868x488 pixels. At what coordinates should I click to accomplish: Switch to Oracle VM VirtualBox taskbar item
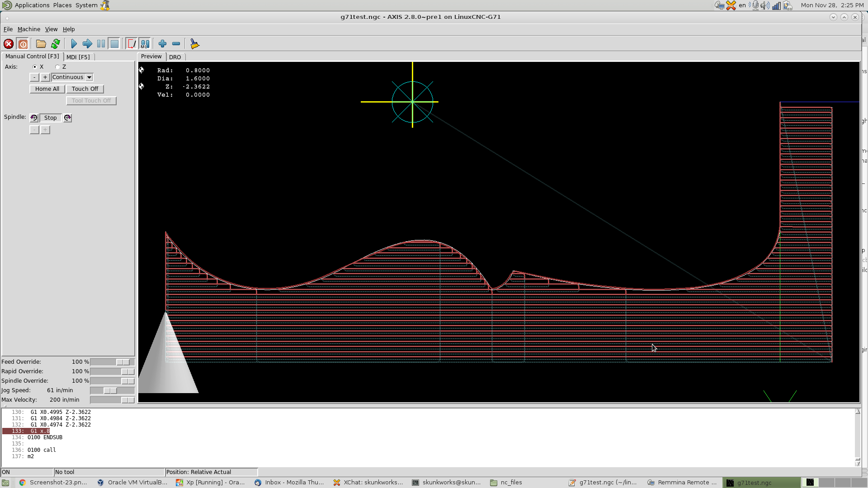[132, 483]
